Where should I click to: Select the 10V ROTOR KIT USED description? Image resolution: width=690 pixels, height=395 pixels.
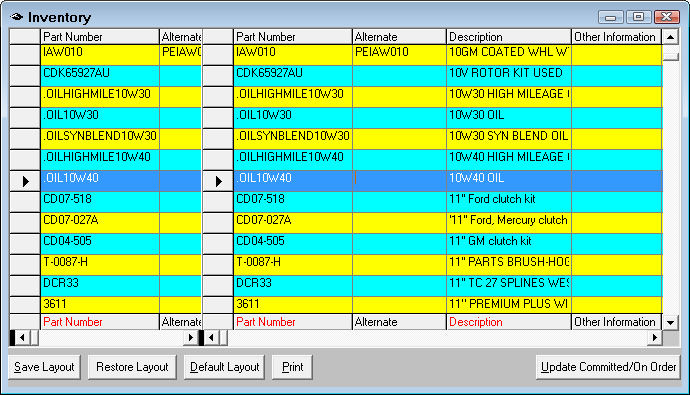[509, 76]
